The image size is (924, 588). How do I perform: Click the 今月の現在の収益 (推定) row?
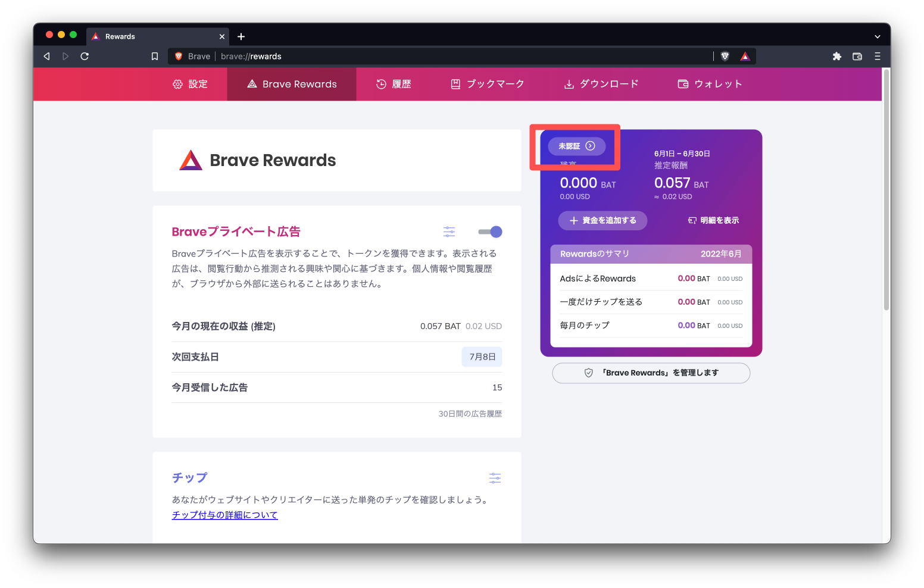point(337,326)
